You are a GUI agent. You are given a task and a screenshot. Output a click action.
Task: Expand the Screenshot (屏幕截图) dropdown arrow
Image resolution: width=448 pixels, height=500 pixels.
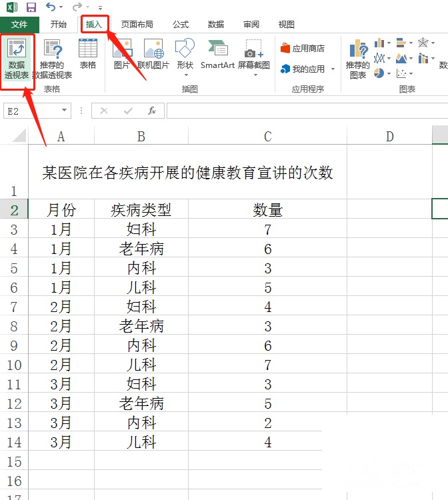pos(255,75)
